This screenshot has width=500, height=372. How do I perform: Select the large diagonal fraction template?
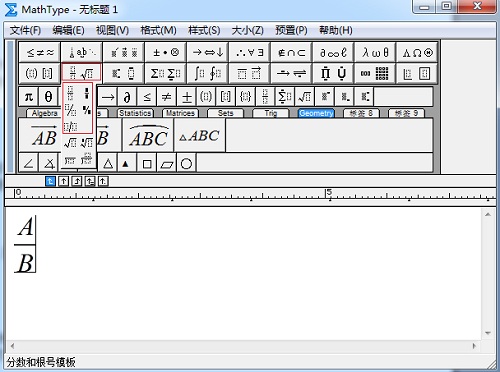point(70,109)
